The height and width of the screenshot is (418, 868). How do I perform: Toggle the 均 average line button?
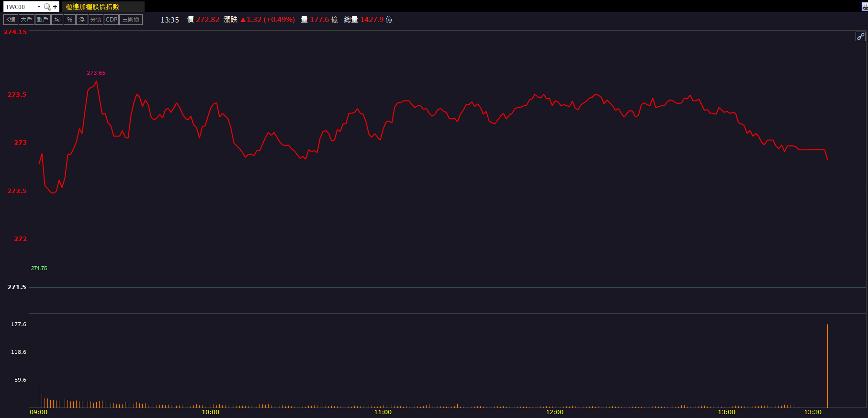click(x=57, y=20)
